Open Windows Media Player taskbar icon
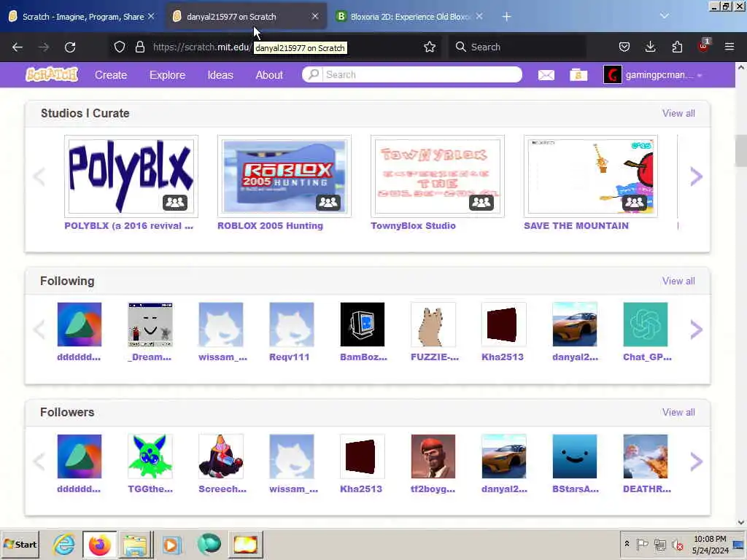747x560 pixels. pos(171,544)
